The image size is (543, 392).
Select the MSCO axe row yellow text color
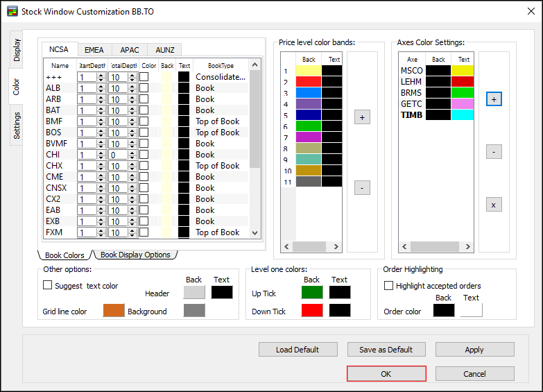coord(463,71)
